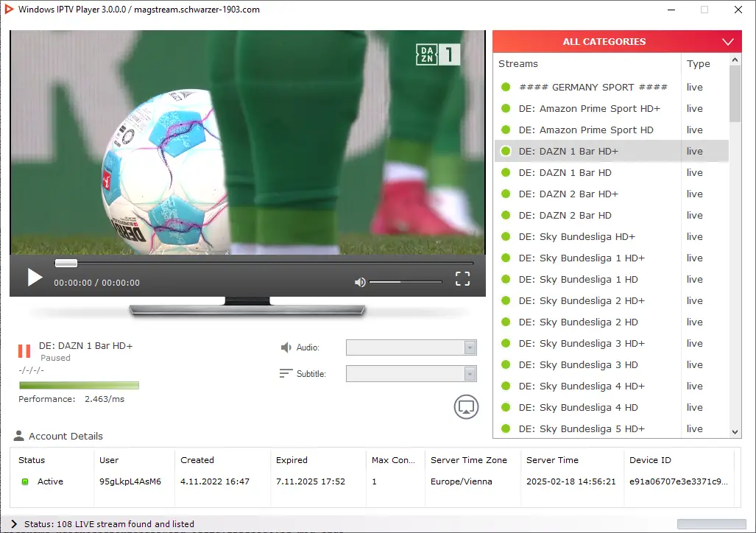Click the screen cast round icon

click(x=466, y=407)
